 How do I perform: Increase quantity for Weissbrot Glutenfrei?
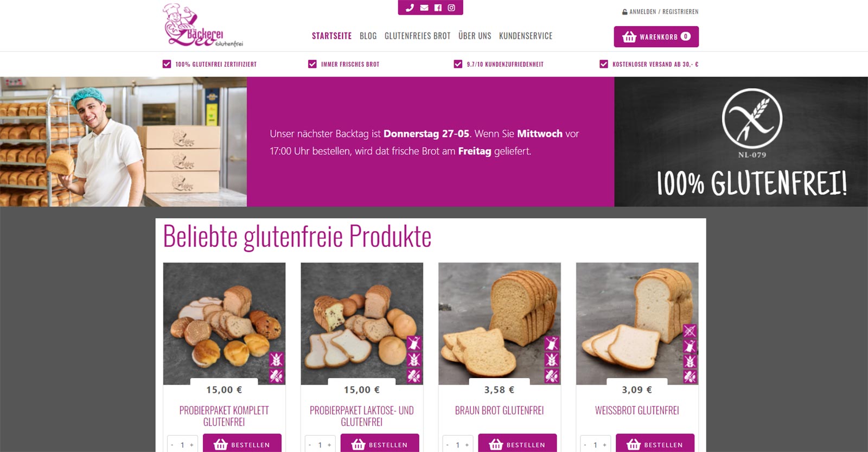point(604,445)
